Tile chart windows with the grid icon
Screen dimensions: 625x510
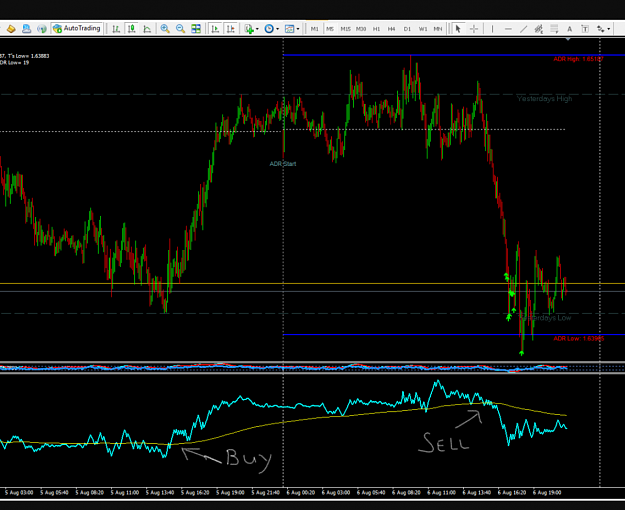pyautogui.click(x=196, y=29)
